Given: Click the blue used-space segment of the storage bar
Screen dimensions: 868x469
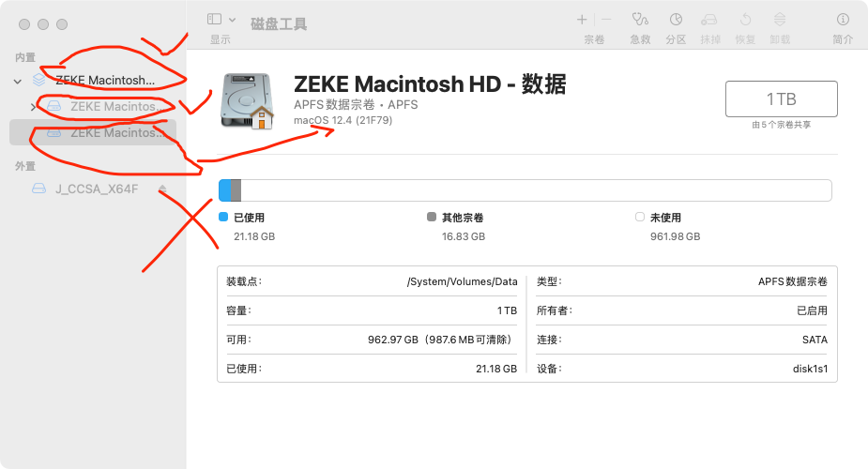Looking at the screenshot, I should pyautogui.click(x=225, y=190).
